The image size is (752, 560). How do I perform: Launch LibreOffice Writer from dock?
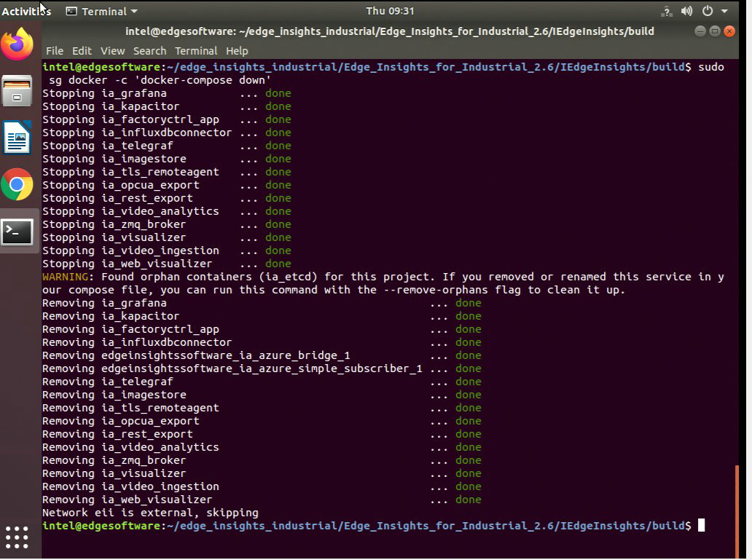pos(17,138)
